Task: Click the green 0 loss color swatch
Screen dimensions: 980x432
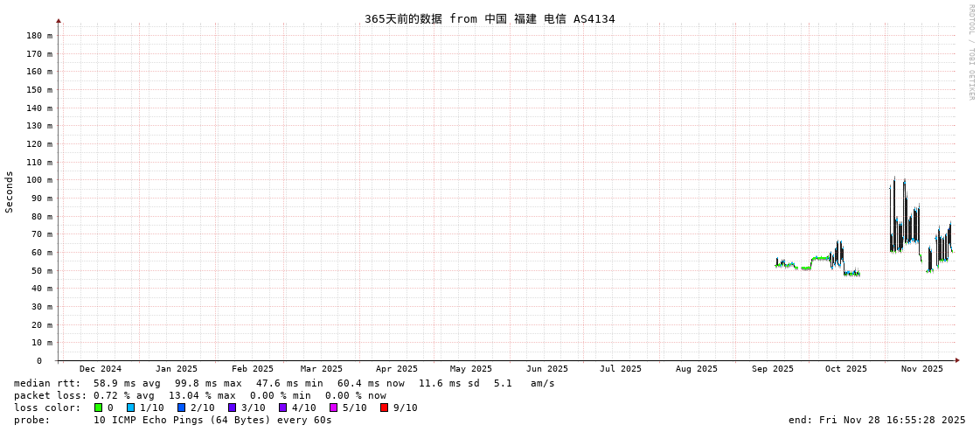Action: (x=99, y=408)
